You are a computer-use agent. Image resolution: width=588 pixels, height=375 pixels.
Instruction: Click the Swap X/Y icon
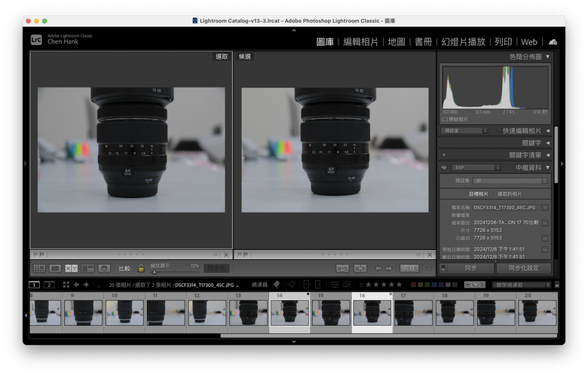342,268
